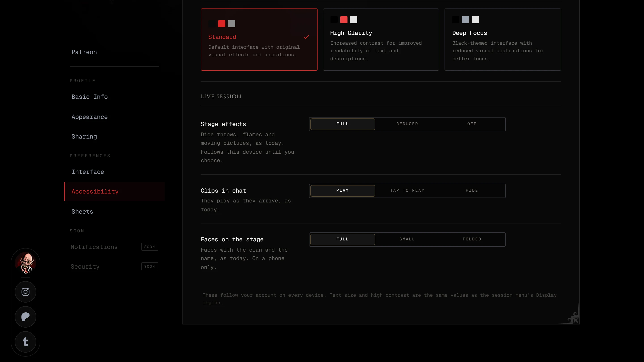This screenshot has height=362, width=644.
Task: Set Clips in chat to Play
Action: 343,191
